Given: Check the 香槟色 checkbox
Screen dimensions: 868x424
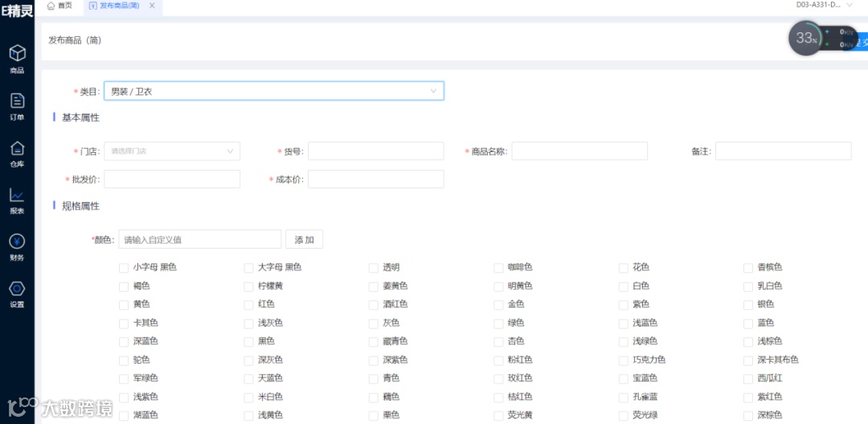Looking at the screenshot, I should tap(749, 268).
